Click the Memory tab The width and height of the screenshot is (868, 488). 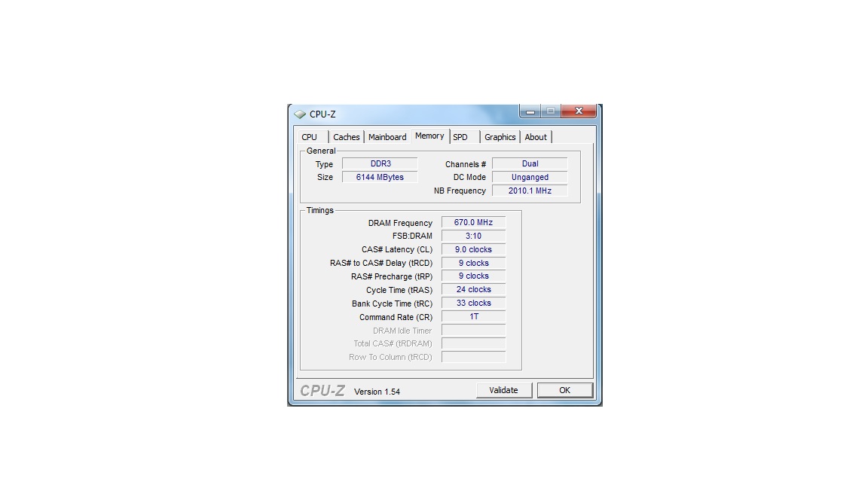point(429,136)
